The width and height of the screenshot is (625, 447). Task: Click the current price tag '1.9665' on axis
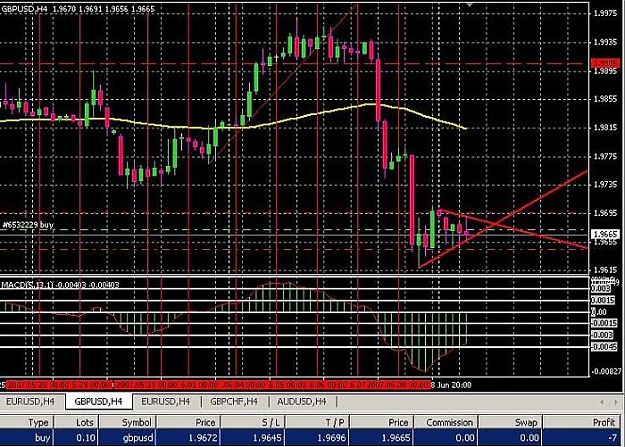[x=605, y=234]
